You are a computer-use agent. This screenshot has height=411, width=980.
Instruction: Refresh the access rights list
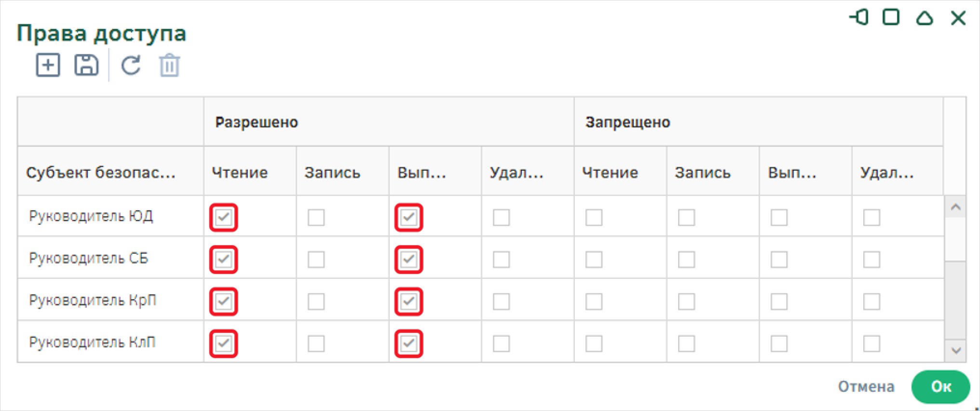[x=131, y=66]
